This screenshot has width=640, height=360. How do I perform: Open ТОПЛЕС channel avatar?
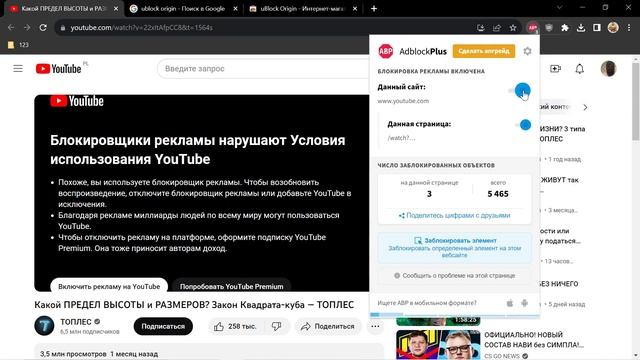tap(44, 326)
